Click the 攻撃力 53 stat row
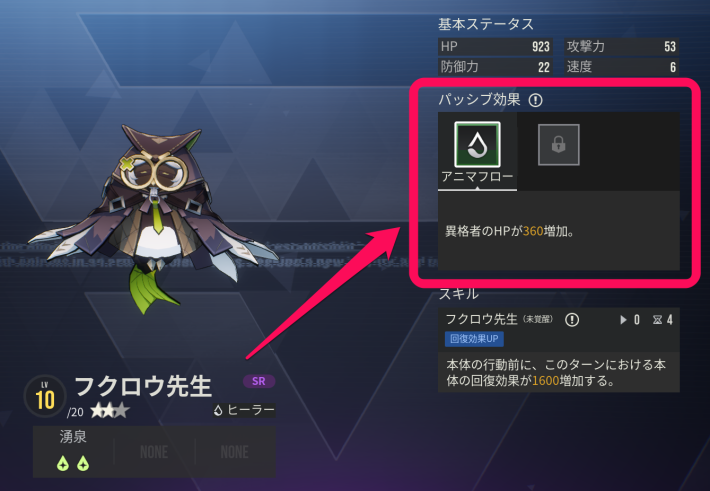 [x=622, y=46]
